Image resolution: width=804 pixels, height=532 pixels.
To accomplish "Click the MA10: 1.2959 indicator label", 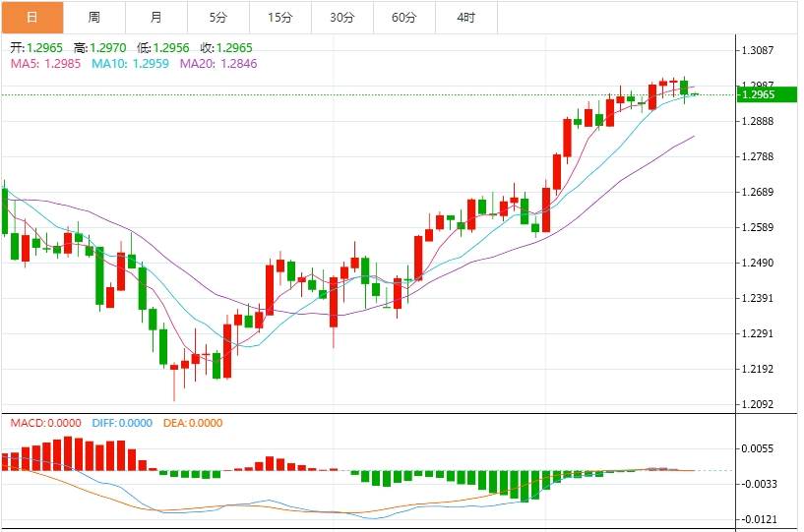I will [130, 63].
